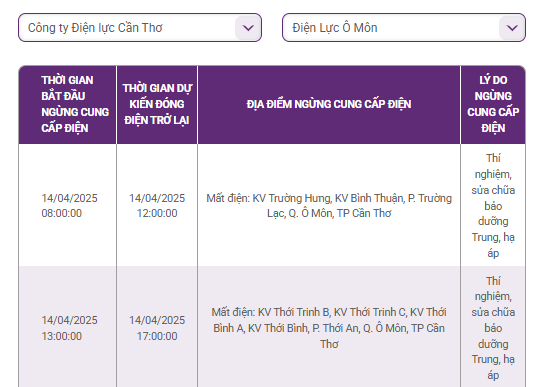The height and width of the screenshot is (387, 547).
Task: Select the 14/04/2025 17:00:00 restore time cell
Action: [157, 328]
